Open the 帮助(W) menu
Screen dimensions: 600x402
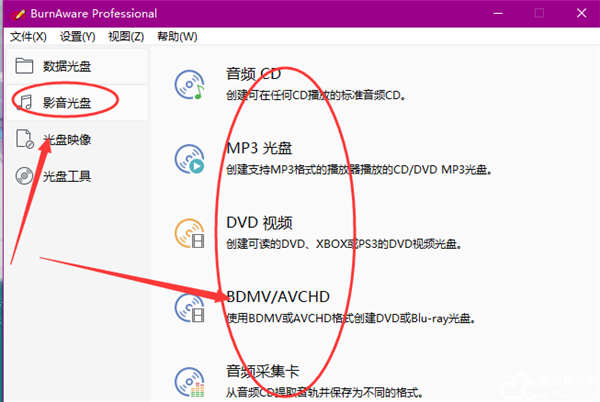(177, 37)
